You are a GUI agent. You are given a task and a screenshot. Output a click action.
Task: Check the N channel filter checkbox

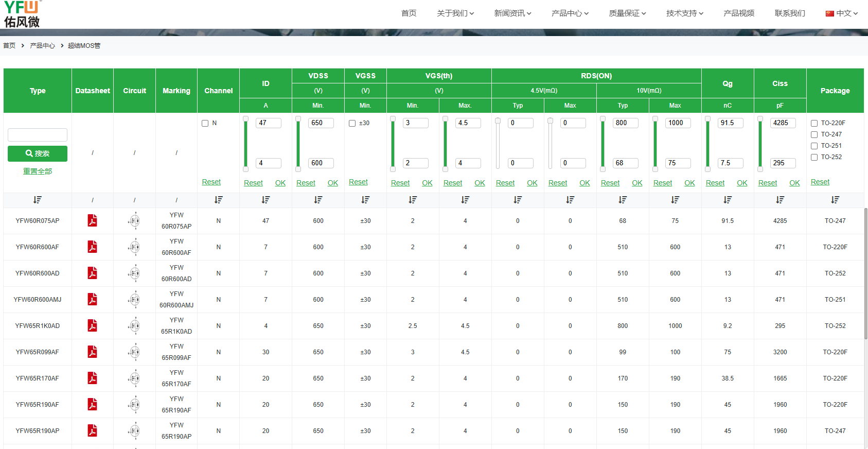(205, 124)
